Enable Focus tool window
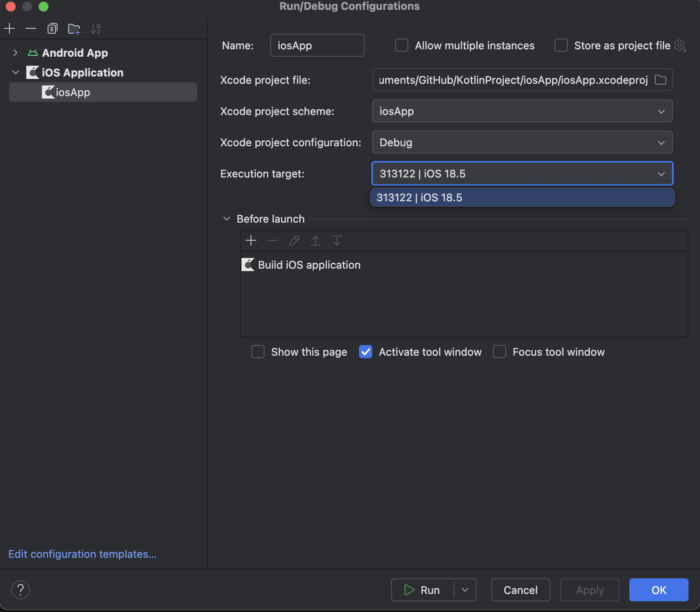 point(500,352)
